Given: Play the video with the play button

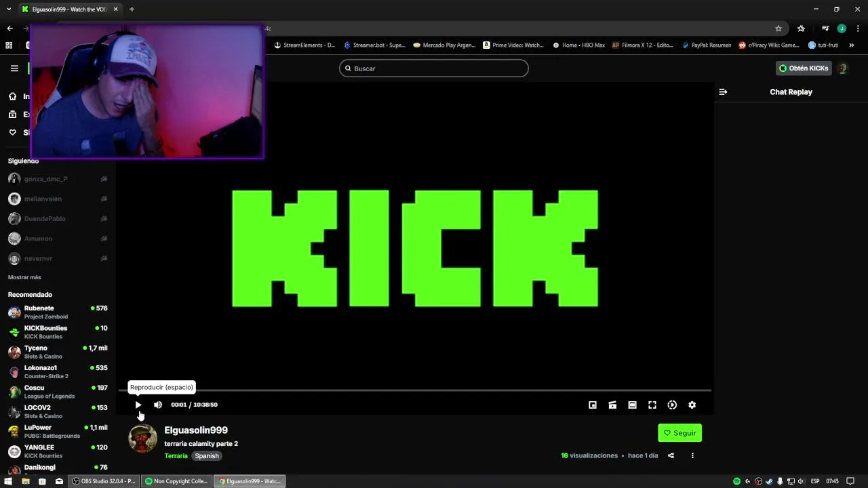Looking at the screenshot, I should coord(138,405).
